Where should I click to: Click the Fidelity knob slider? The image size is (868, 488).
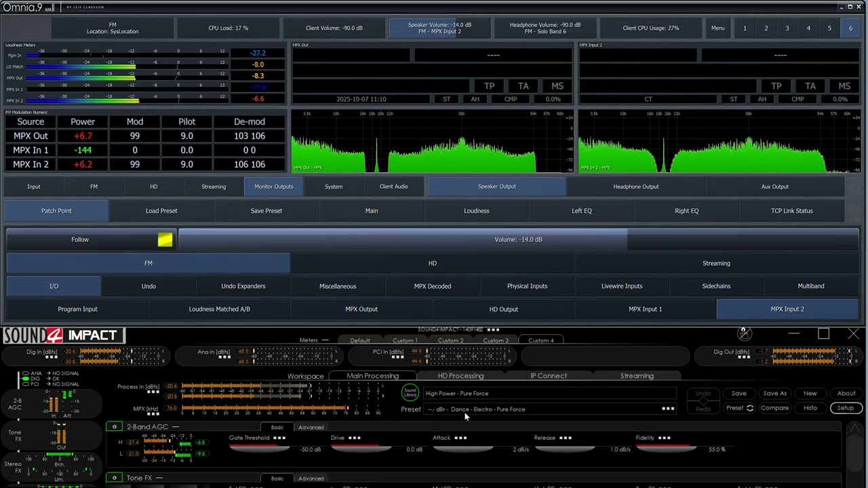pos(665,449)
